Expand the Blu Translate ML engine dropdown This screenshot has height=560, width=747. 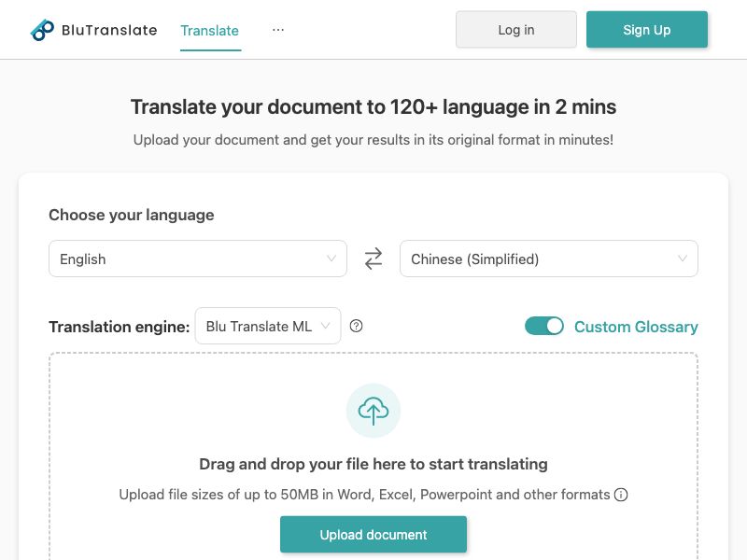(268, 326)
